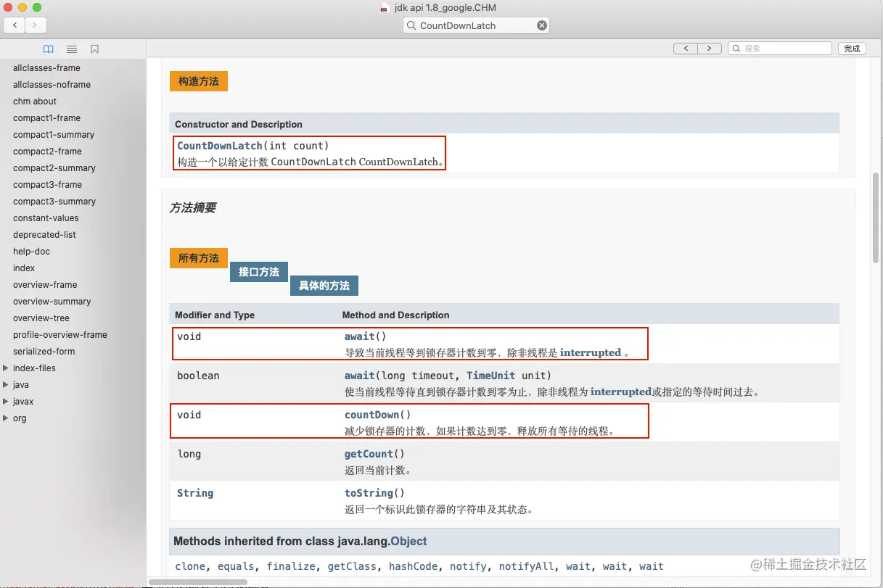Open the inherited notify method link
Viewport: 883px width, 588px height.
pos(468,566)
